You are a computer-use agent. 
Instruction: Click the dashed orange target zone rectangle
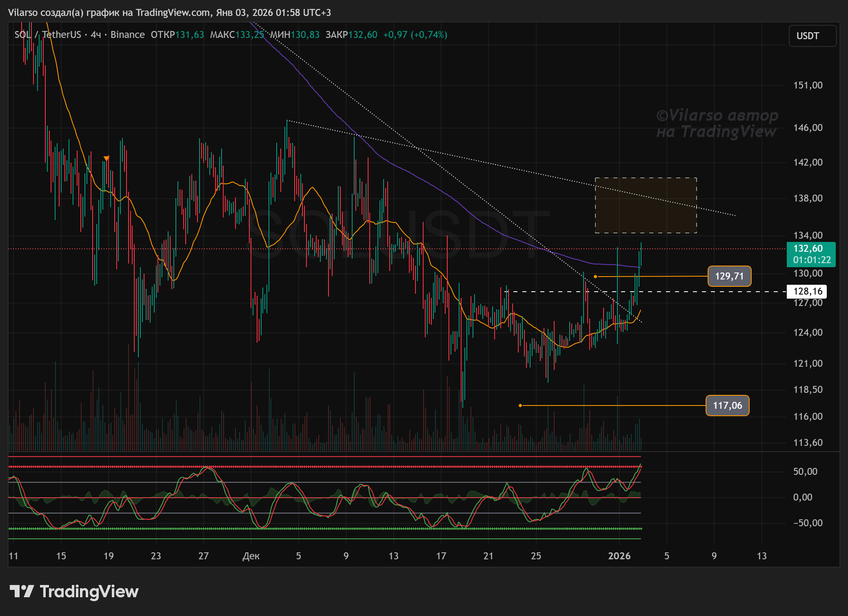(x=646, y=205)
